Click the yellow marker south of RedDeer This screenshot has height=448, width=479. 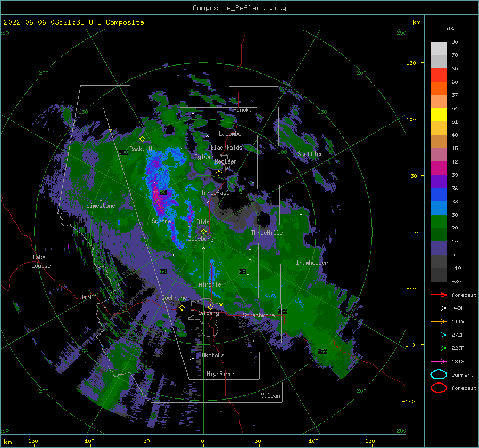[x=219, y=173]
